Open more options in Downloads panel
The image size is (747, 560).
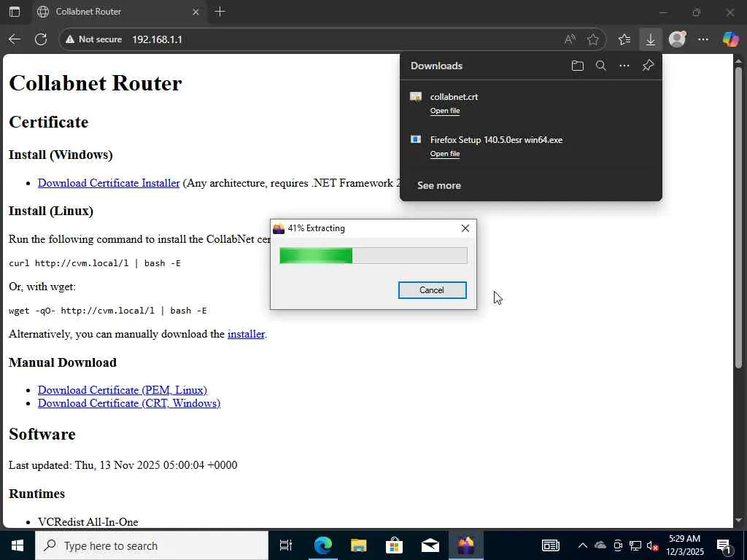(x=624, y=66)
